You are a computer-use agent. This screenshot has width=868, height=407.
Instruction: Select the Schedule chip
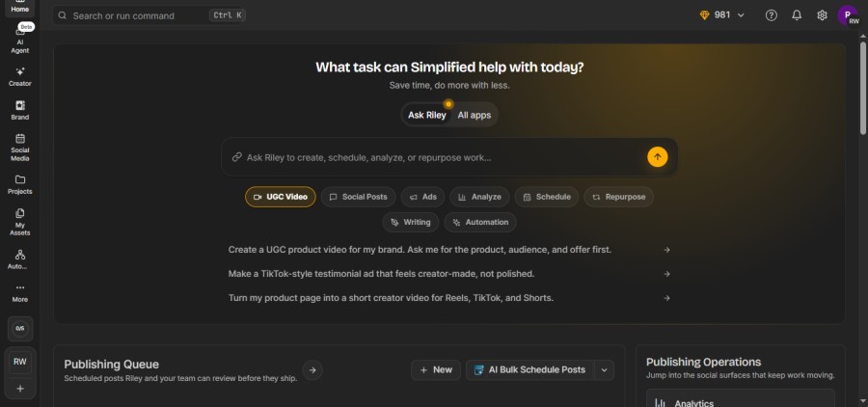(547, 197)
